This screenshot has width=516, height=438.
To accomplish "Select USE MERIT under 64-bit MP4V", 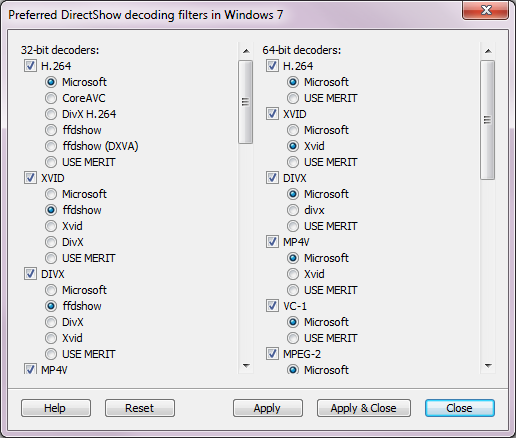I will pyautogui.click(x=293, y=290).
